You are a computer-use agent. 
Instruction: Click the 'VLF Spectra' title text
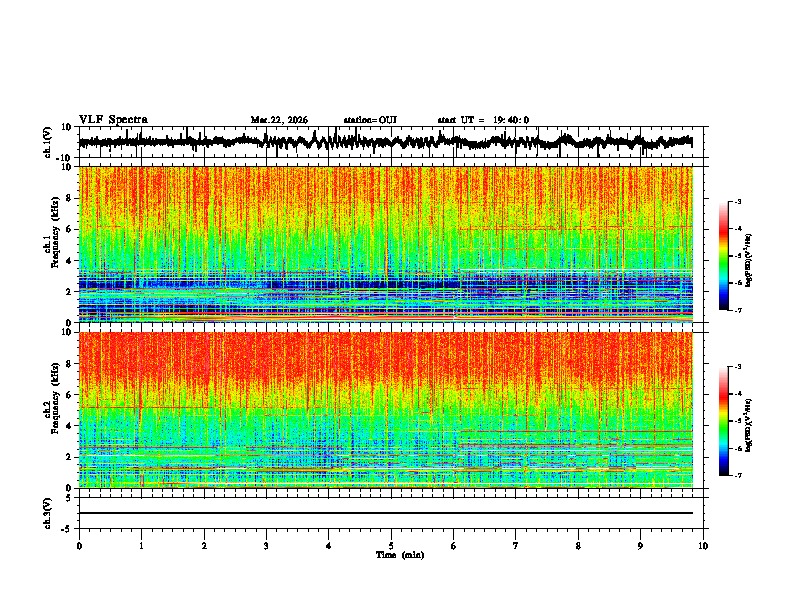pyautogui.click(x=113, y=120)
